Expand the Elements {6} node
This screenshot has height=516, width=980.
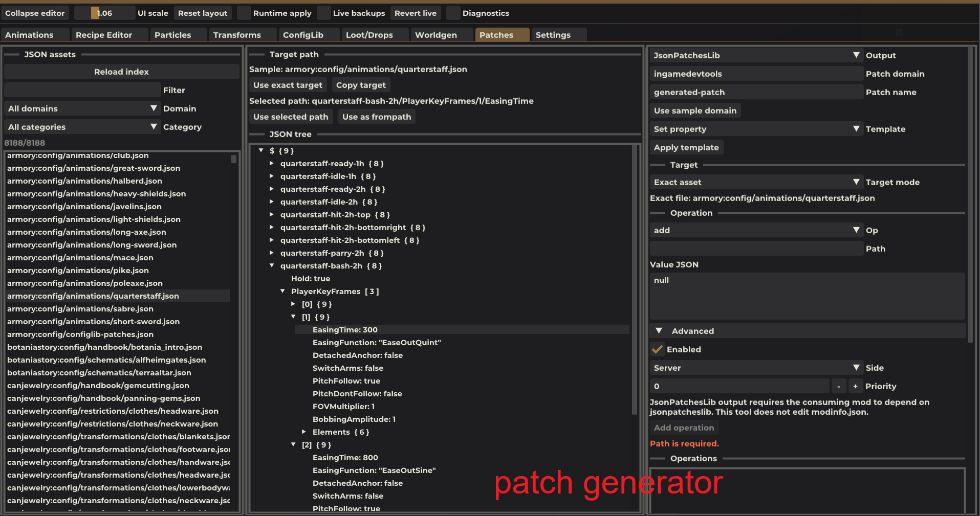pyautogui.click(x=304, y=432)
